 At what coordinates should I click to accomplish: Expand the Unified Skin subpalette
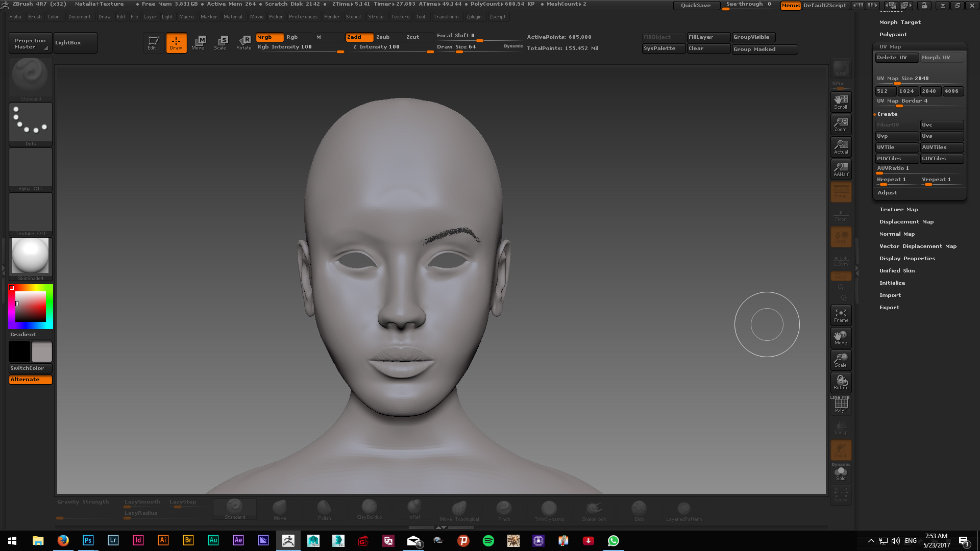click(x=897, y=271)
